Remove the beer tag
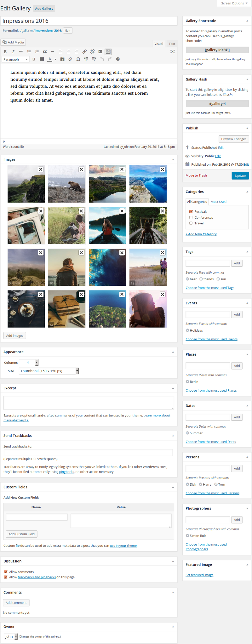This screenshot has width=252, height=644. [187, 279]
